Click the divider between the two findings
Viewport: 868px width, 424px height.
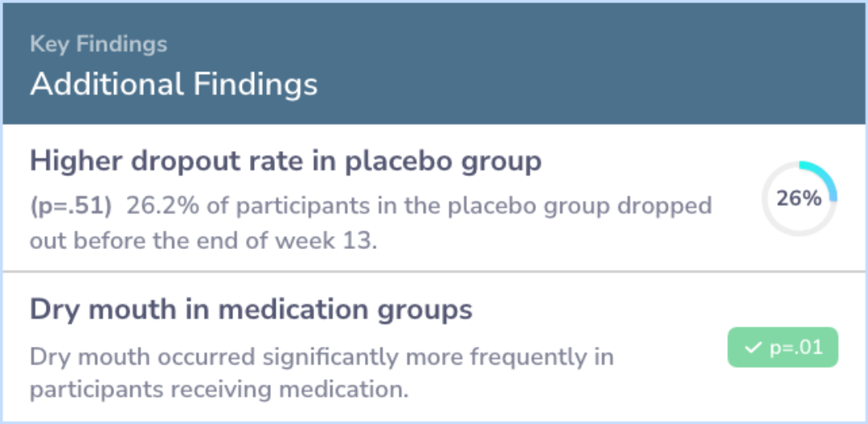[x=434, y=271]
